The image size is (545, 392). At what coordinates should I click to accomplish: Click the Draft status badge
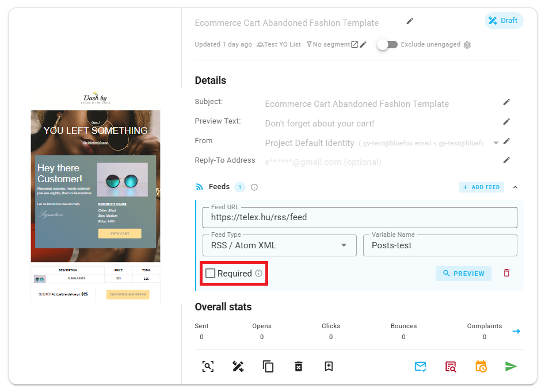point(504,21)
